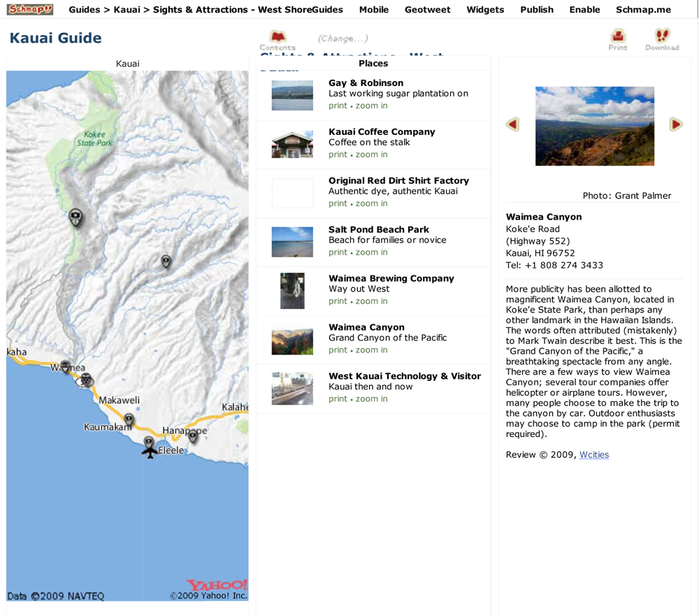Open the Geotweet menu item
This screenshot has height=616, width=699.
(428, 9)
